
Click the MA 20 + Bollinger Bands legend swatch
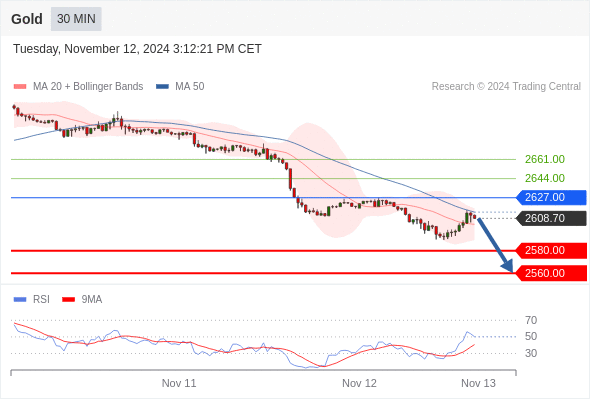tap(20, 87)
